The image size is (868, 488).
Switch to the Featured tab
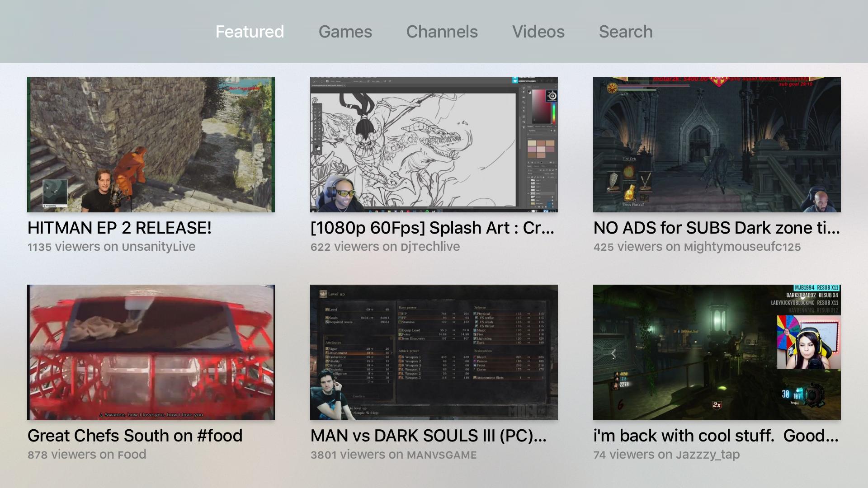(x=250, y=32)
